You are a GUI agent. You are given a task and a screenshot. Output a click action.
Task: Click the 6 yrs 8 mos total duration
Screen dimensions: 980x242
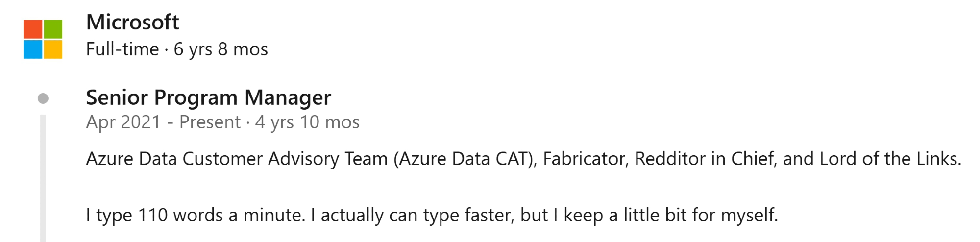coord(220,49)
